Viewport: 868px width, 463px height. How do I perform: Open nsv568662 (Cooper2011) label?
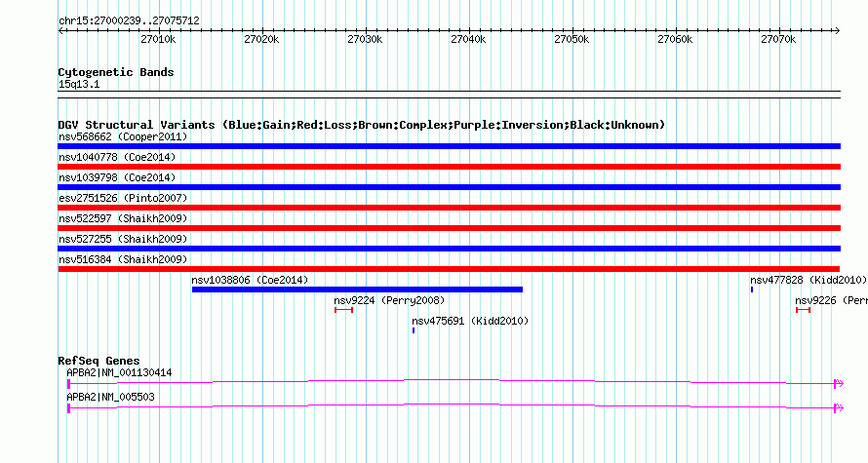click(123, 136)
